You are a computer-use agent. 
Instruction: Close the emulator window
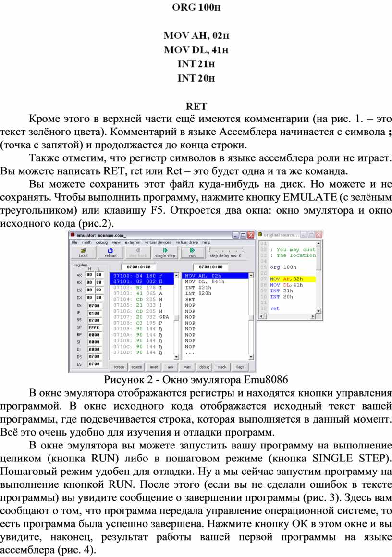(251, 235)
